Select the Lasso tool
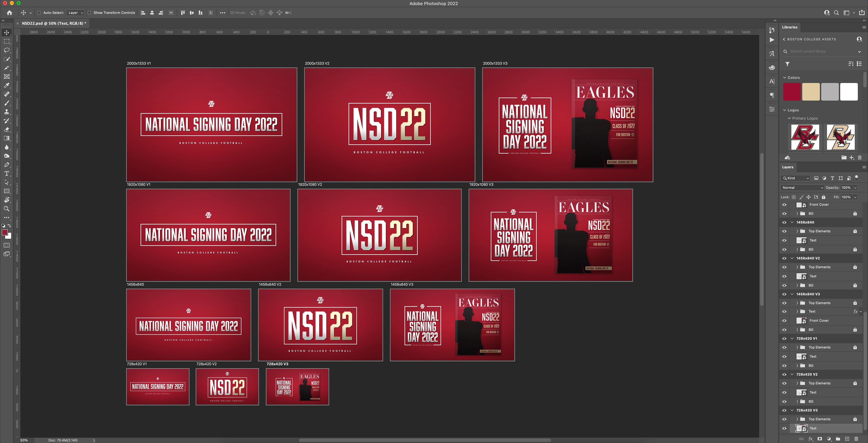The height and width of the screenshot is (443, 868). (x=6, y=50)
